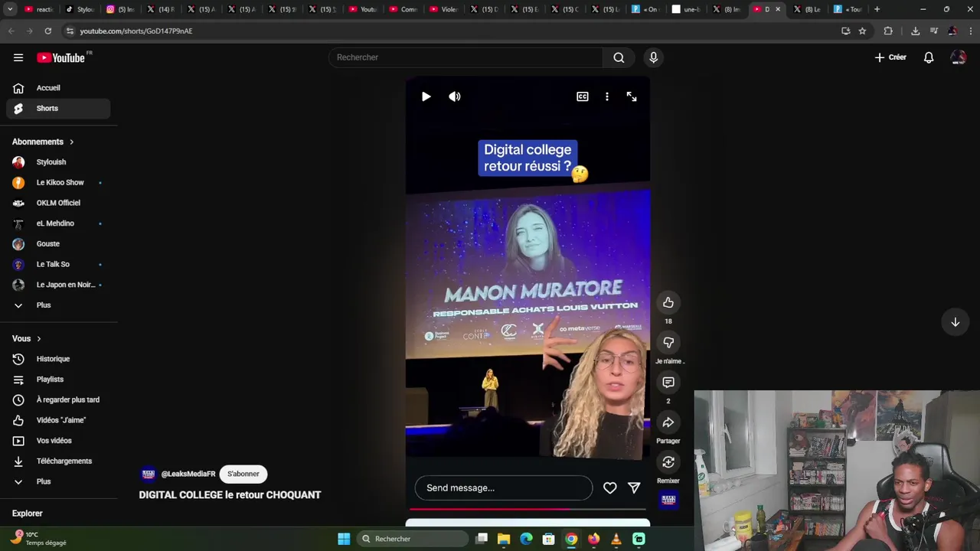Launch Microsoft Edge from the taskbar
980x551 pixels.
click(526, 539)
